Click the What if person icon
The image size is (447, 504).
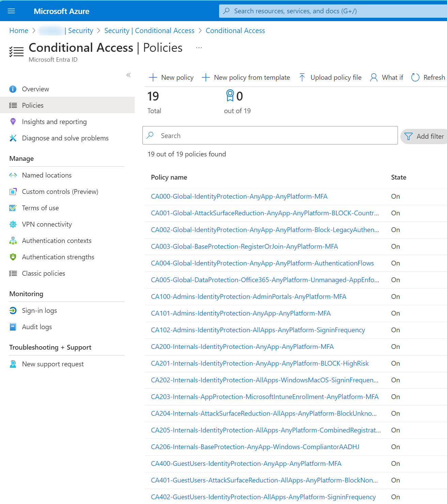[374, 77]
